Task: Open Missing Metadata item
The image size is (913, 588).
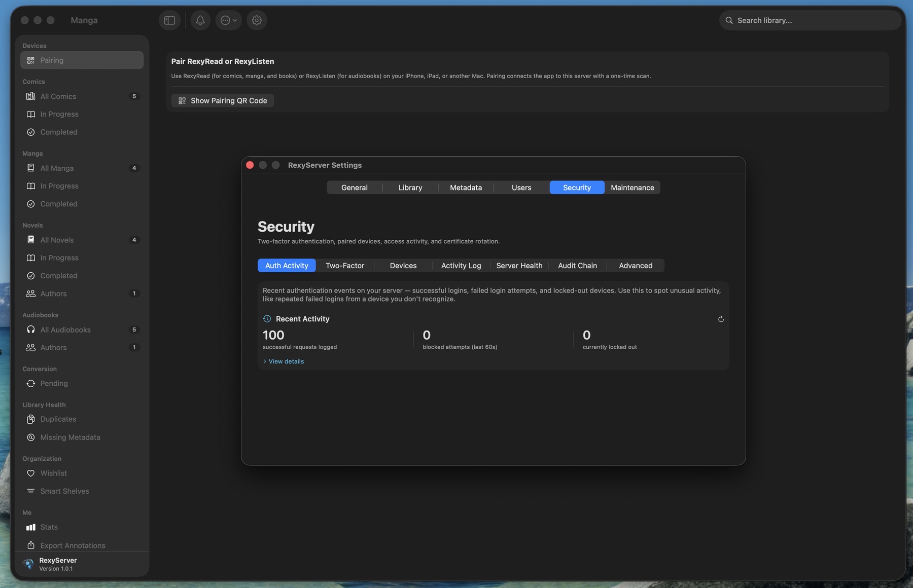Action: [82, 437]
